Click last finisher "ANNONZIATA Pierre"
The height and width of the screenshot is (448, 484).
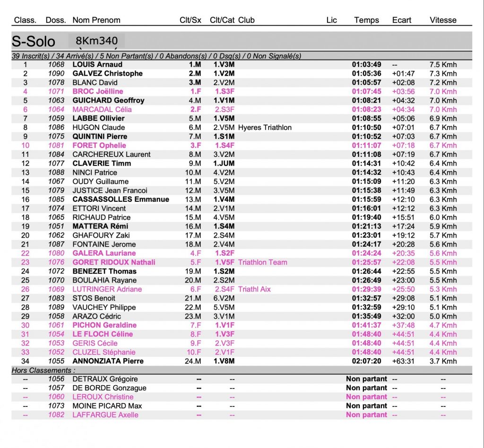(108, 361)
